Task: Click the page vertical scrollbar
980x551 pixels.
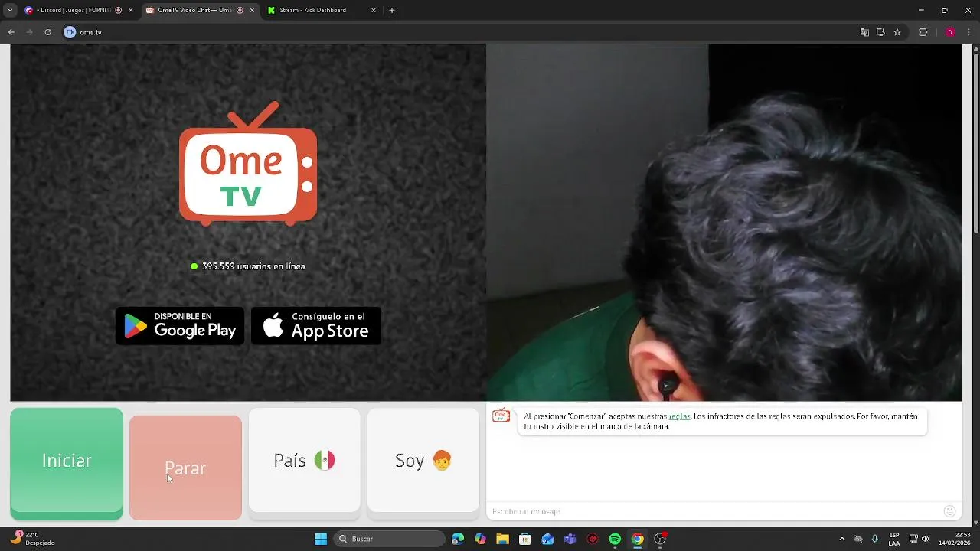Action: click(x=975, y=142)
